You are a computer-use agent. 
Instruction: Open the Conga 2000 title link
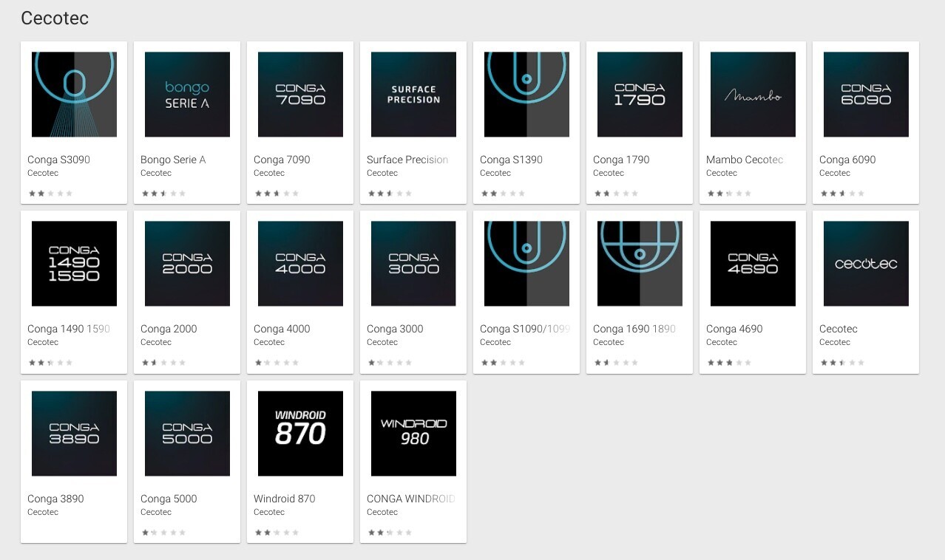click(169, 329)
